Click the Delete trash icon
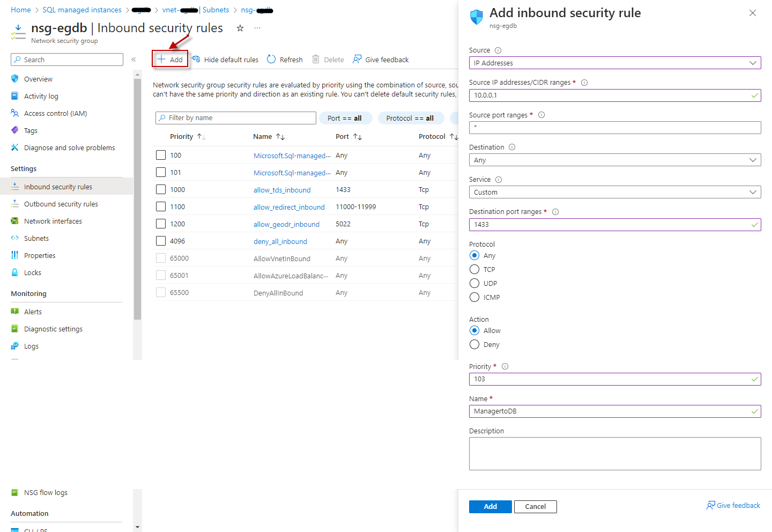This screenshot has width=772, height=532. [316, 59]
